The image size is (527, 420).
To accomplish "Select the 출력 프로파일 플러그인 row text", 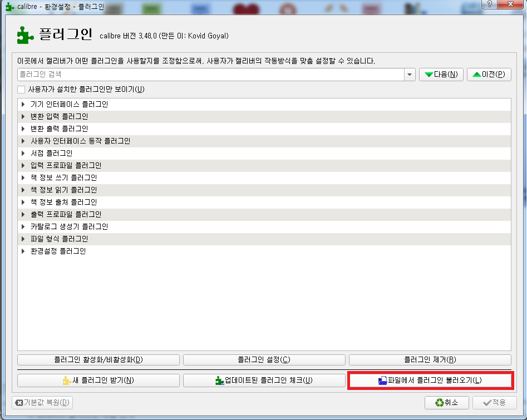I will [66, 214].
